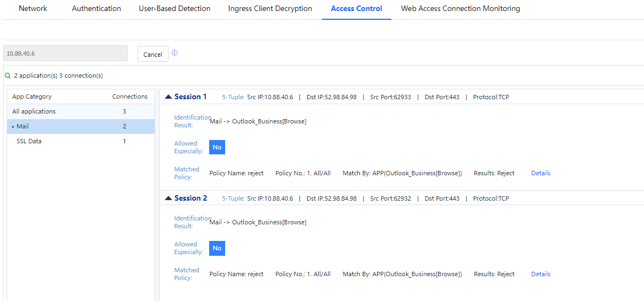The width and height of the screenshot is (644, 301).
Task: Collapse Session 2 using its triangle
Action: 168,198
